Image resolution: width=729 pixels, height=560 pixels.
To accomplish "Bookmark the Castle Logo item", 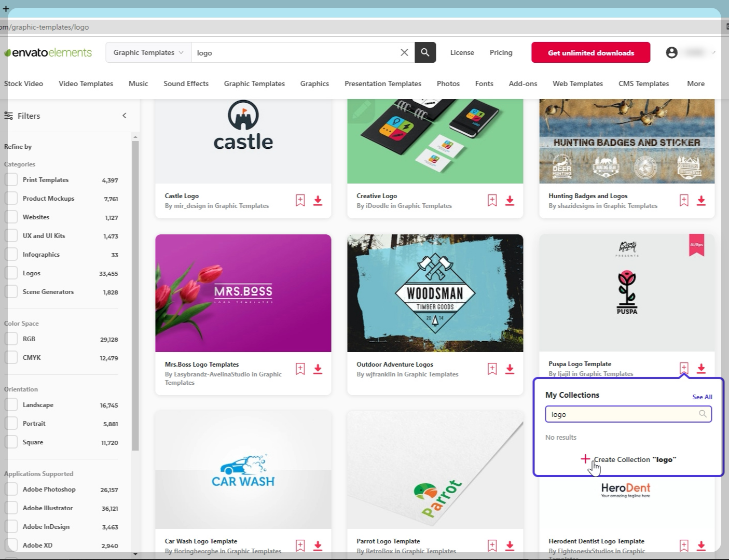I will (x=300, y=200).
